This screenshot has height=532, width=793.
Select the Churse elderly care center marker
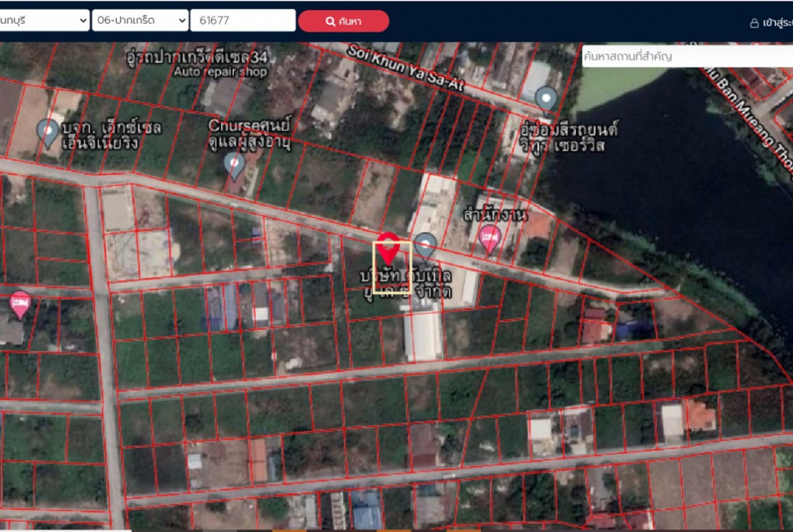pos(234,166)
